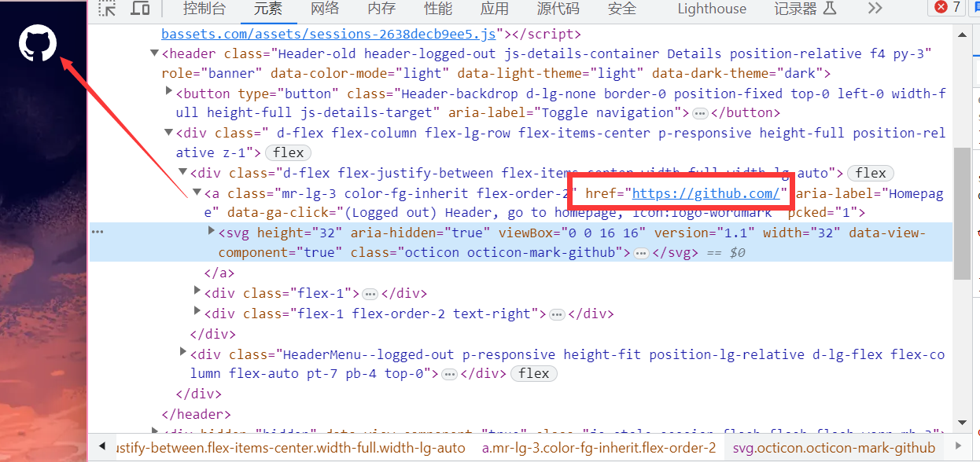
Task: Switch to the 安全 (Security) tab
Action: (x=622, y=9)
